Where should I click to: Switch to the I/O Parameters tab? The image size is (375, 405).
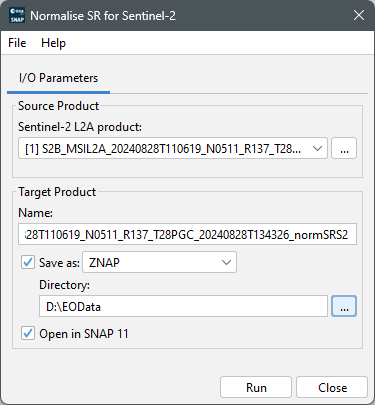pos(58,78)
